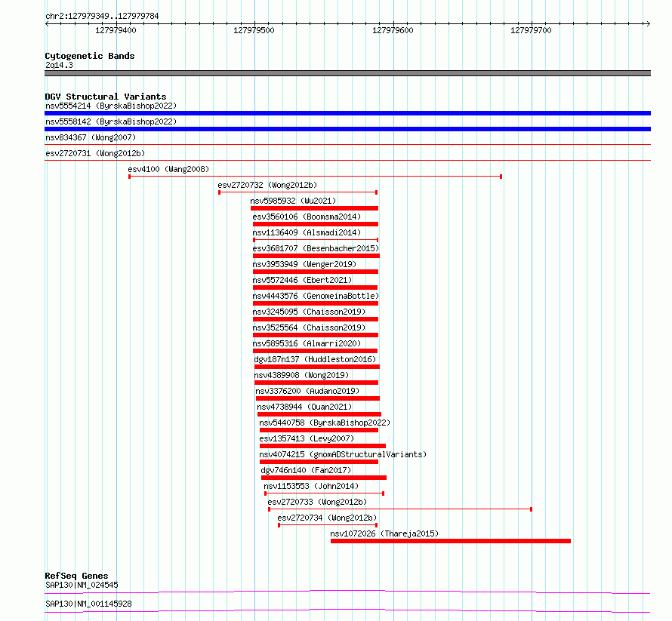Click the nsv3376200 (Audano2019) red bar

pos(318,398)
